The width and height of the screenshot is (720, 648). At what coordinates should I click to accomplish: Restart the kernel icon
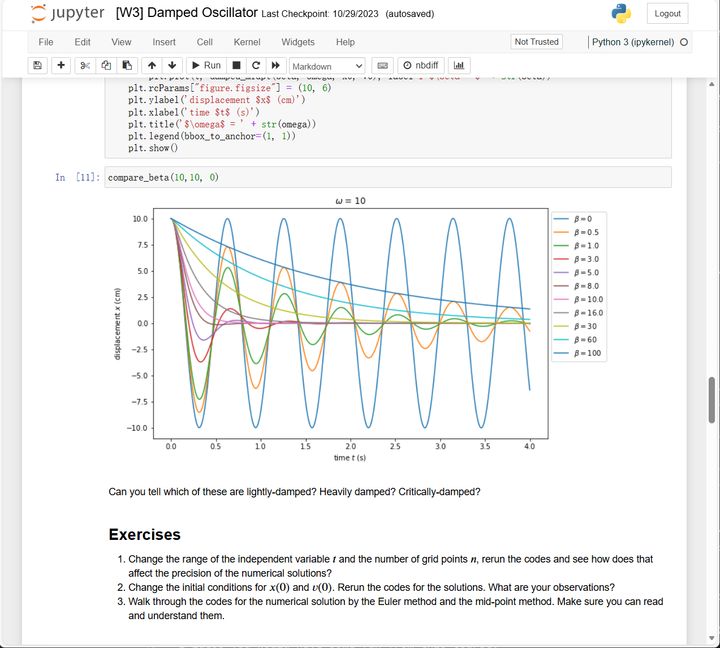coord(256,65)
